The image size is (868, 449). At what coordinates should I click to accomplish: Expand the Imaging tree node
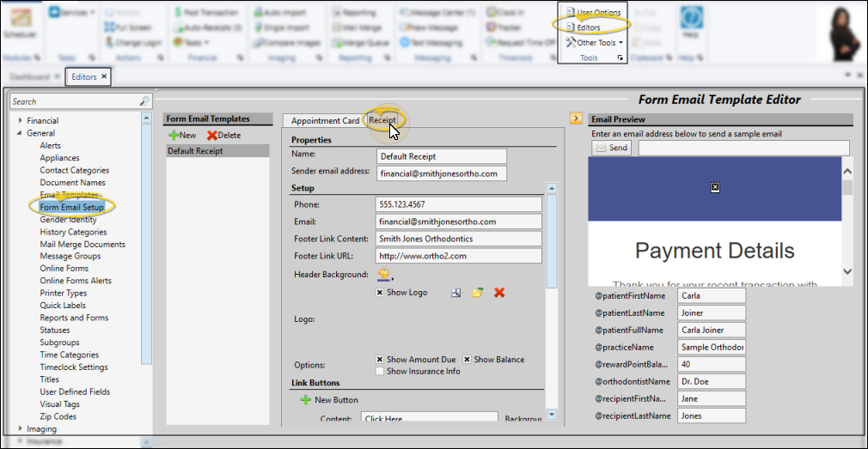[x=21, y=429]
